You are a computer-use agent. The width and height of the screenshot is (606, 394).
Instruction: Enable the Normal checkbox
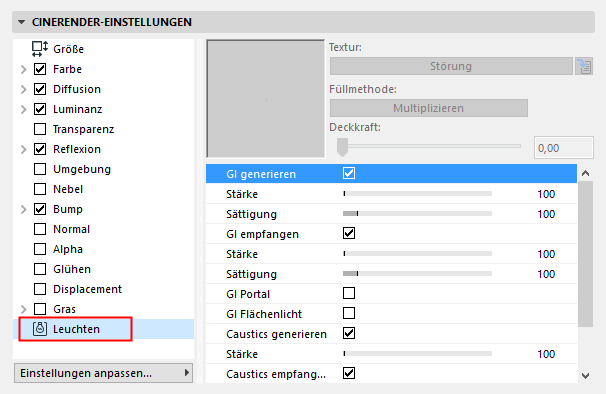[x=40, y=229]
